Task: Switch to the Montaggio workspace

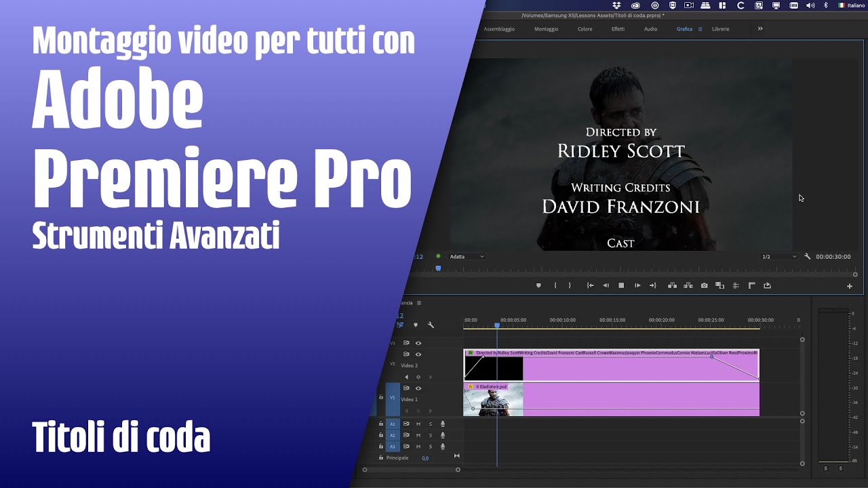Action: [x=546, y=29]
